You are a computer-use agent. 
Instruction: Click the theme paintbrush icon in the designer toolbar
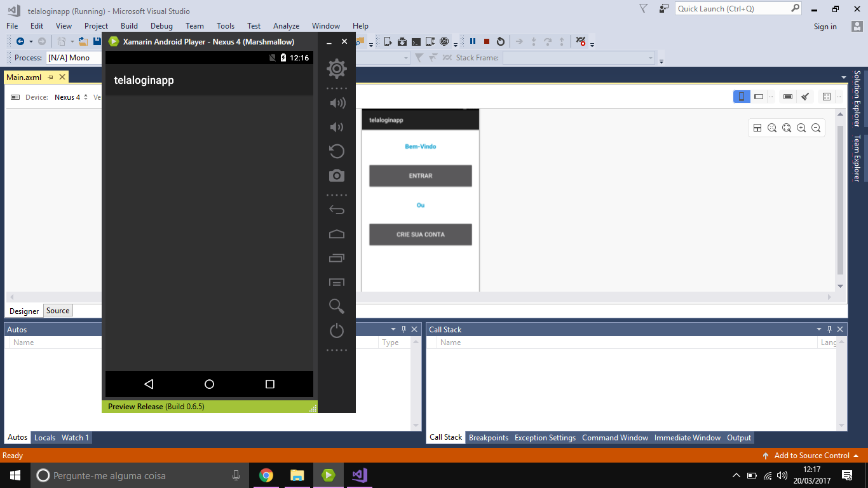[805, 97]
